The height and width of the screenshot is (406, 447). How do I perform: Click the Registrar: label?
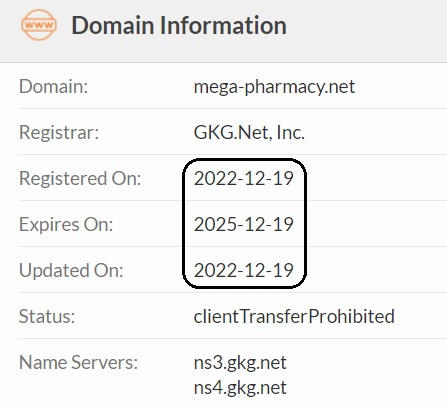[59, 133]
